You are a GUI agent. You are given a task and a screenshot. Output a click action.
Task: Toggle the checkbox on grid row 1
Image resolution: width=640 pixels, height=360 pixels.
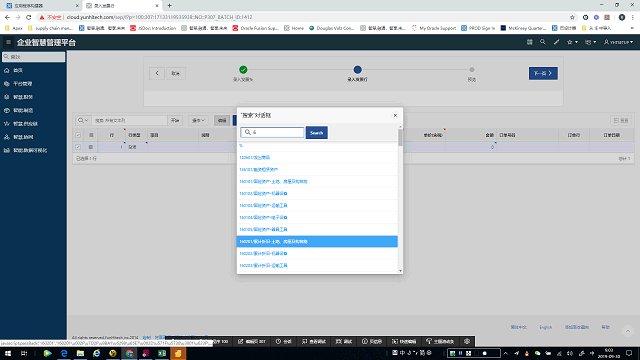(78, 147)
